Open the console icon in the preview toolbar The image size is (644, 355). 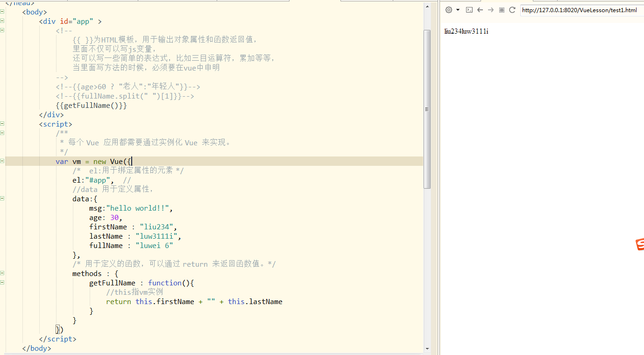point(469,10)
